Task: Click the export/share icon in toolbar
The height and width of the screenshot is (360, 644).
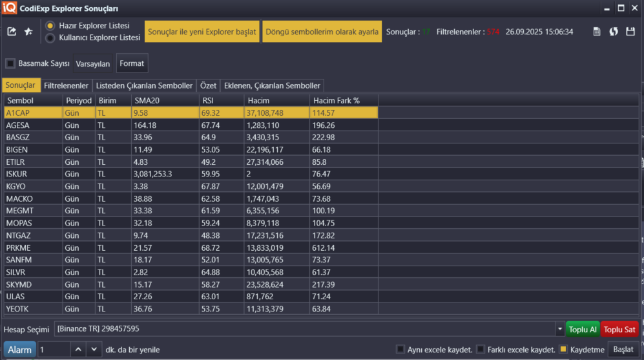Action: coord(12,32)
